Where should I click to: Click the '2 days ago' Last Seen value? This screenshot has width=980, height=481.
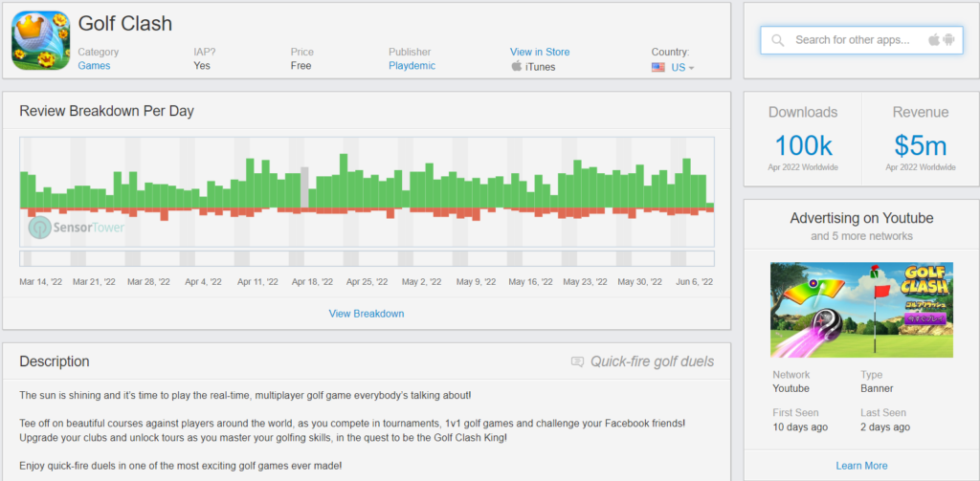(885, 427)
